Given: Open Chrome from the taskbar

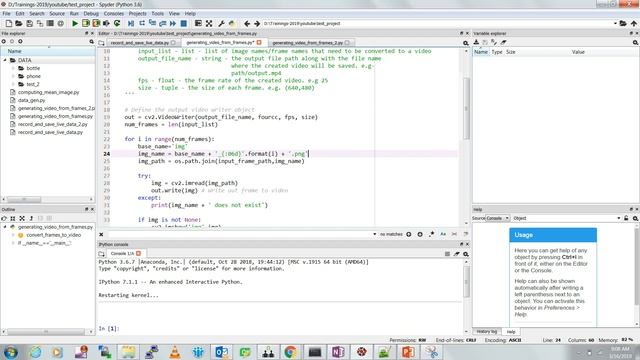Looking at the screenshot, I should pos(291,352).
